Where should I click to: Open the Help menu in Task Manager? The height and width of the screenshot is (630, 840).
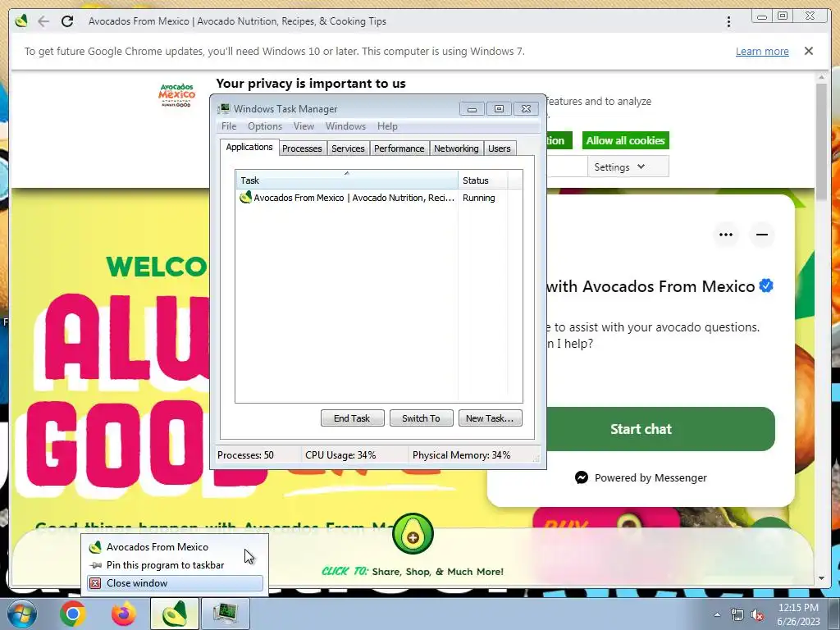(387, 126)
